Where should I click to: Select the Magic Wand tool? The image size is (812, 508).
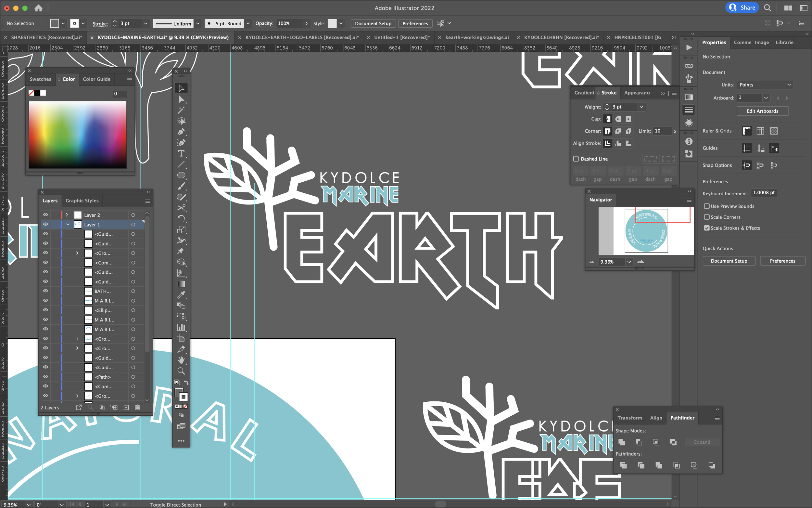point(181,110)
